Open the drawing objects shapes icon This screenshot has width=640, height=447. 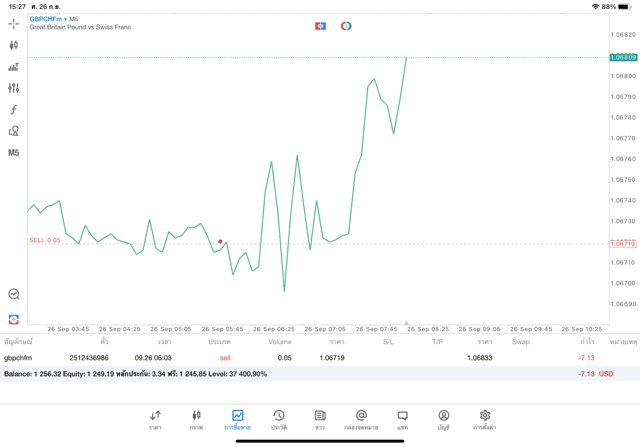pyautogui.click(x=14, y=131)
